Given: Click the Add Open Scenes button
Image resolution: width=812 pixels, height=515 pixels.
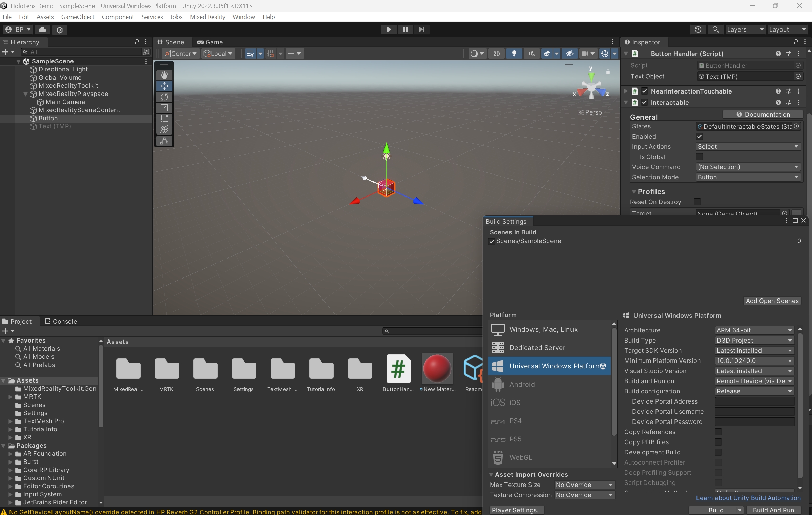Looking at the screenshot, I should point(772,301).
